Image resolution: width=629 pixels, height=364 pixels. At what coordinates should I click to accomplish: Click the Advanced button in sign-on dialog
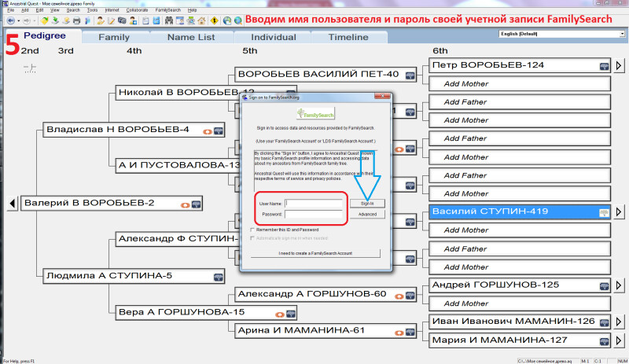(367, 215)
